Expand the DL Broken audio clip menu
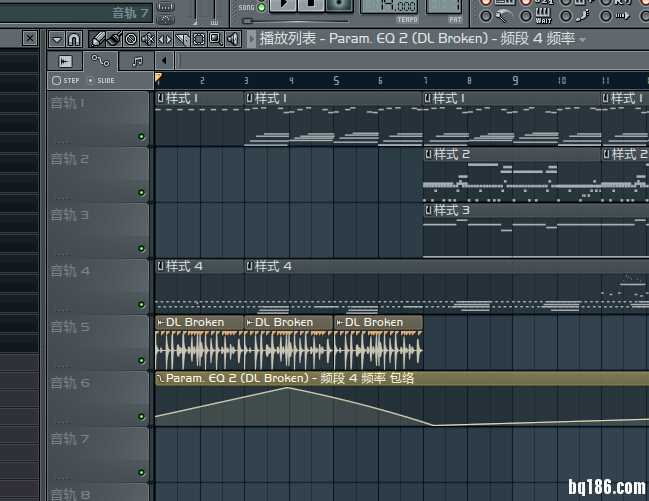The image size is (649, 501). click(161, 322)
